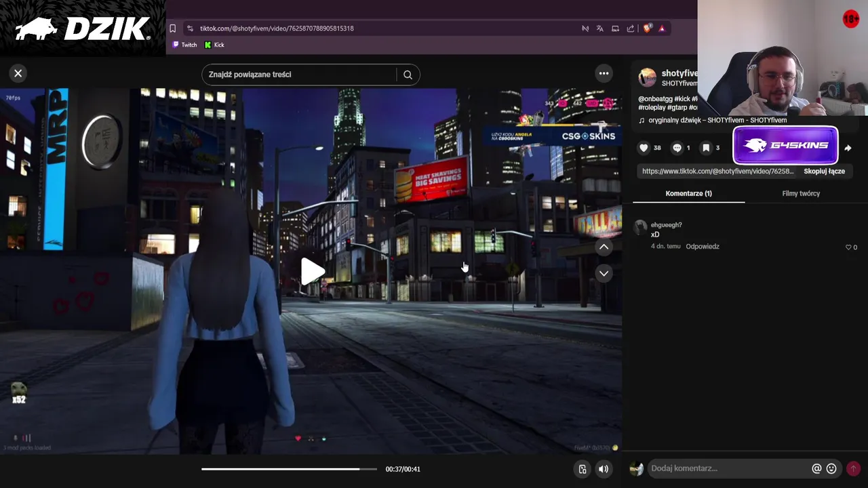Click Odpowiedz to reply to comment
Screen dimensions: 868x488
click(703, 247)
